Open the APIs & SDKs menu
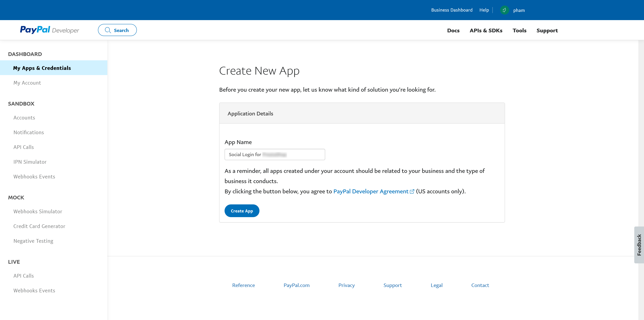This screenshot has height=320, width=644. (486, 30)
